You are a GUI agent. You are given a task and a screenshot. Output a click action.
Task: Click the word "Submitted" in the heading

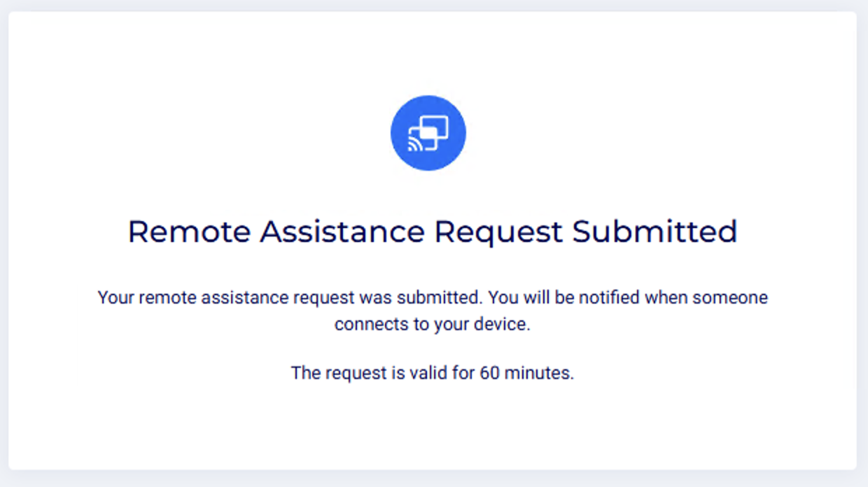pyautogui.click(x=654, y=232)
